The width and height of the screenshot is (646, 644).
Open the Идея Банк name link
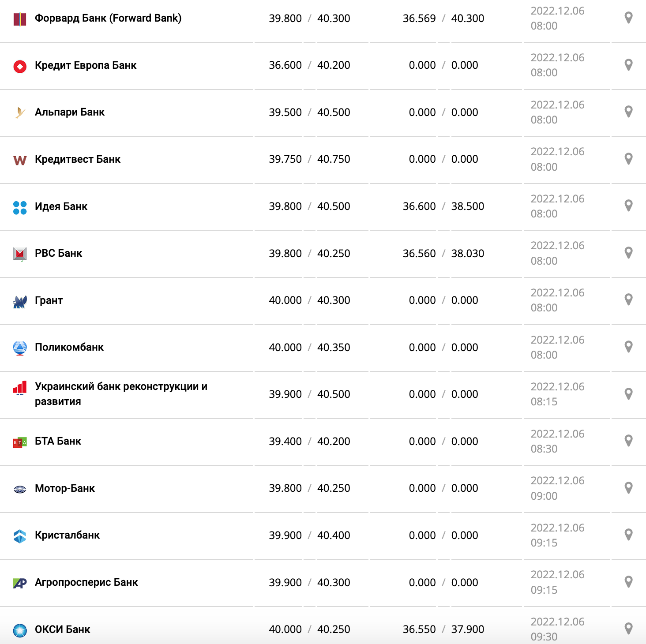click(x=61, y=206)
